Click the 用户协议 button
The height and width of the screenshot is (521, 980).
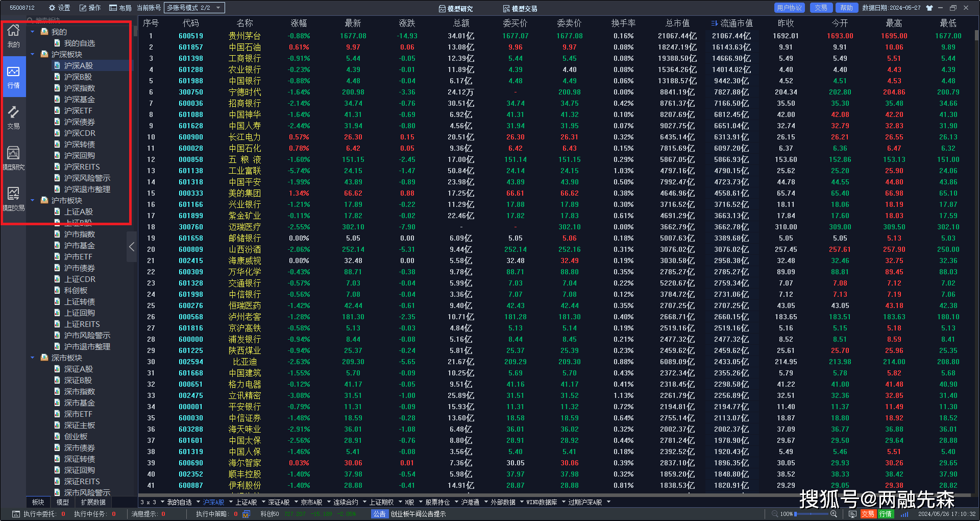click(x=789, y=8)
